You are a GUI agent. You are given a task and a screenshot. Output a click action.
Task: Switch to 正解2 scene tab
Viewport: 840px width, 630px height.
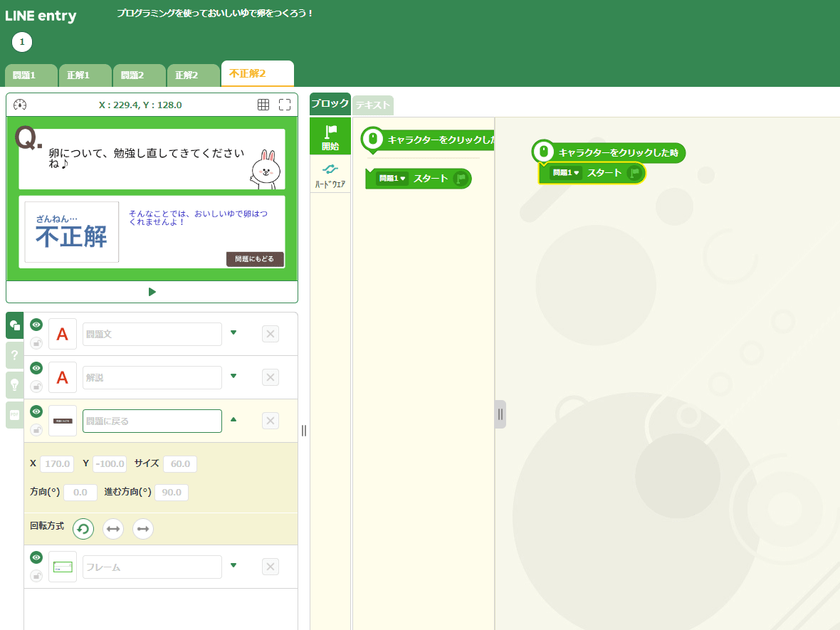(194, 75)
